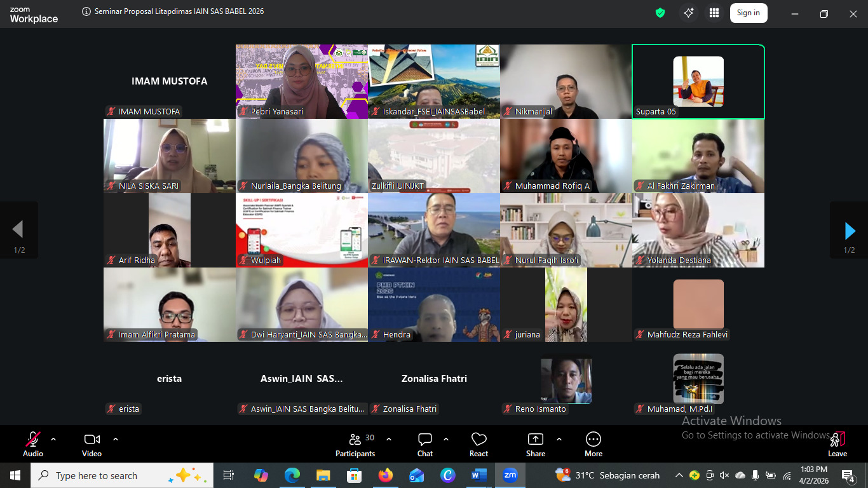Show meeting info for Seminar Proposal
868x488 pixels.
point(86,12)
